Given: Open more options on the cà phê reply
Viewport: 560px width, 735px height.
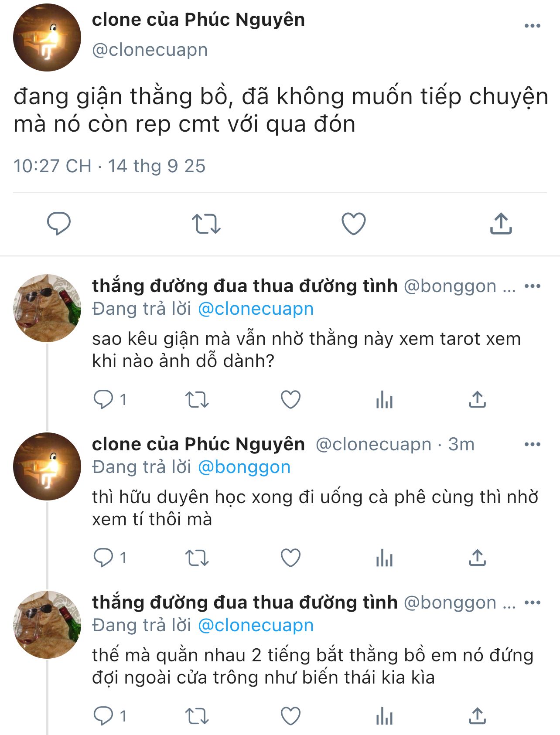Looking at the screenshot, I should (x=532, y=445).
